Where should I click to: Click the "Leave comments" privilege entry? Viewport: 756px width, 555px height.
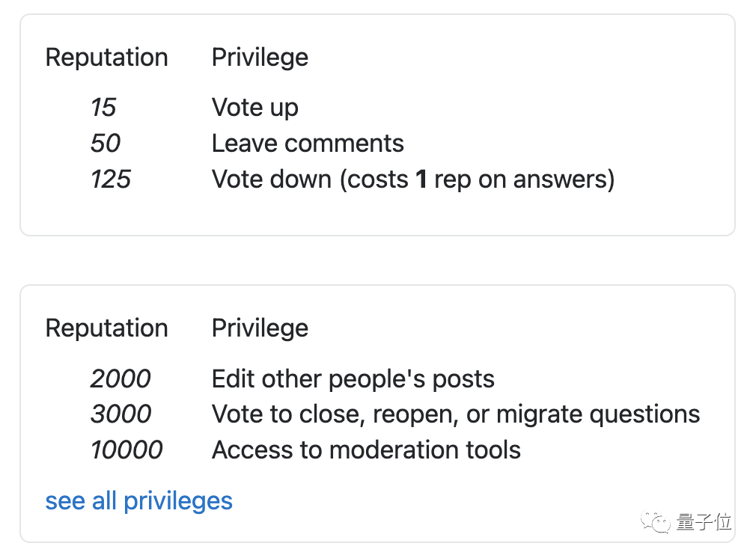coord(307,143)
